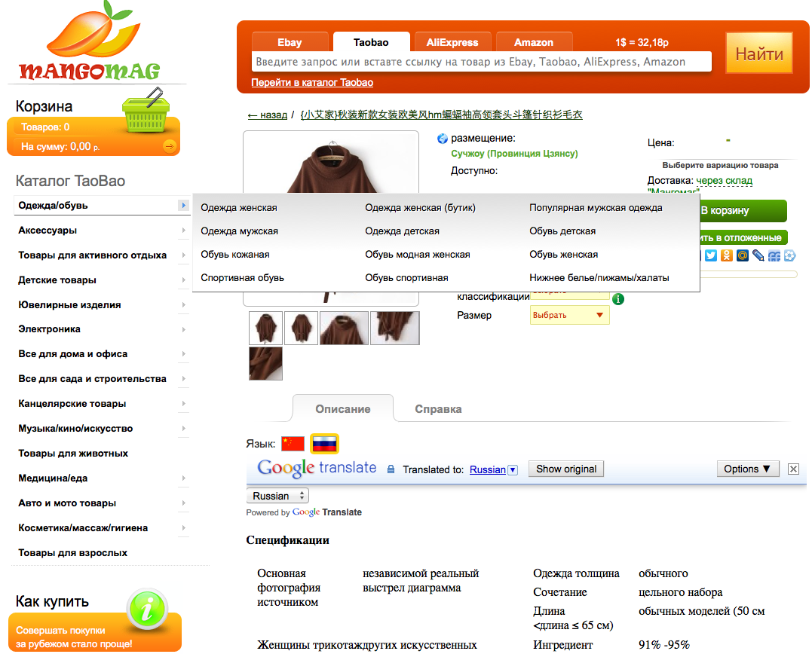The width and height of the screenshot is (812, 654).
Task: Click the Найти search button
Action: pos(759,53)
